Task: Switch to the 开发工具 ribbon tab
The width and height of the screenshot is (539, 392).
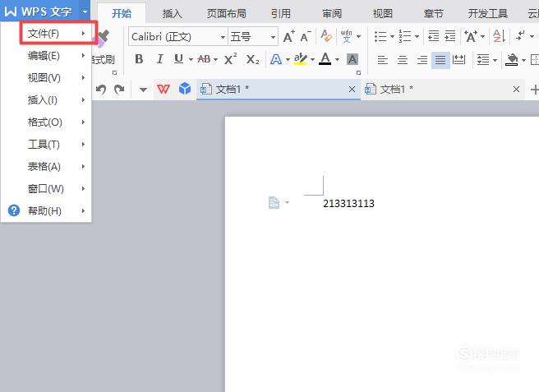Action: (x=488, y=13)
